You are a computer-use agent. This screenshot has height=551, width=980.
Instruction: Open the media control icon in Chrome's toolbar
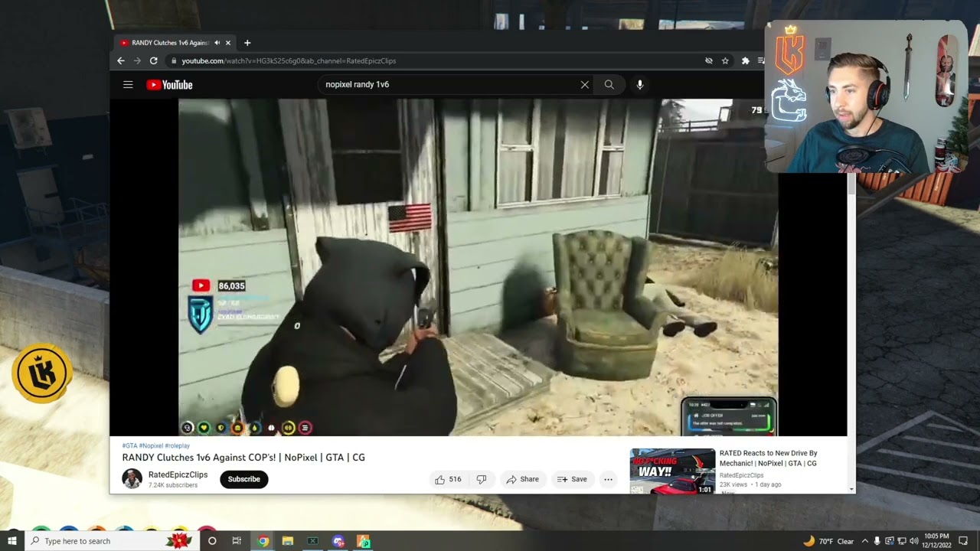(x=760, y=60)
